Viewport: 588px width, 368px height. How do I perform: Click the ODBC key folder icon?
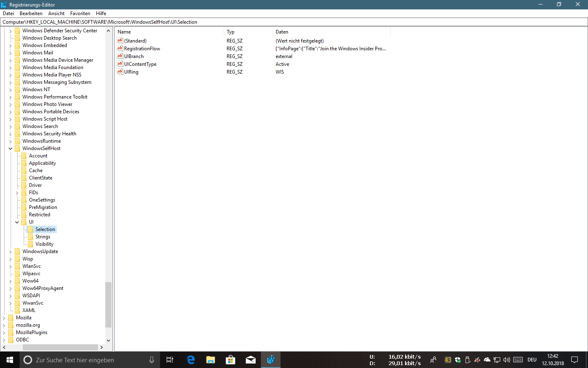point(11,340)
